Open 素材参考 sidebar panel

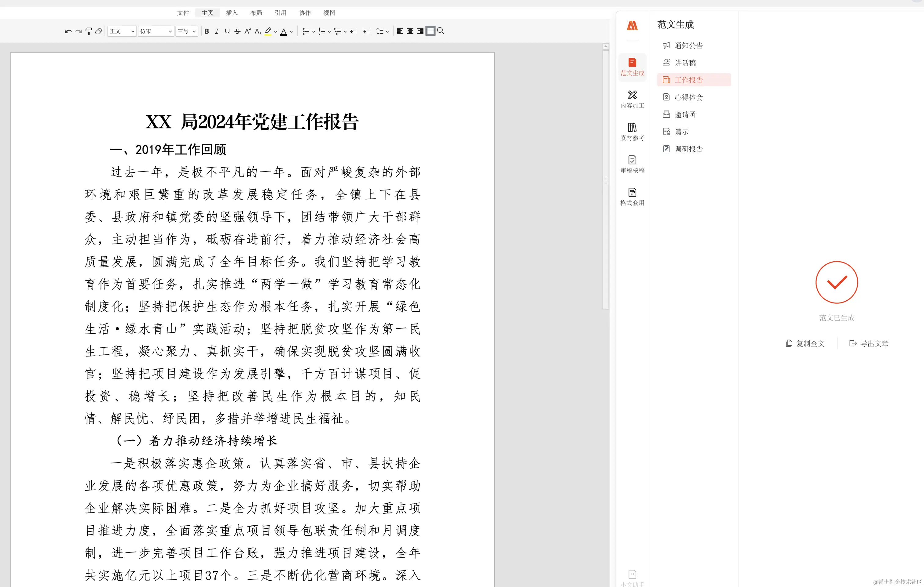coord(632,132)
